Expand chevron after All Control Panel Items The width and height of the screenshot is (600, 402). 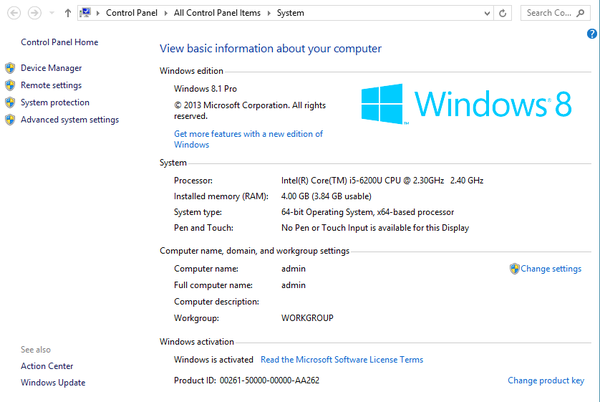click(x=269, y=13)
